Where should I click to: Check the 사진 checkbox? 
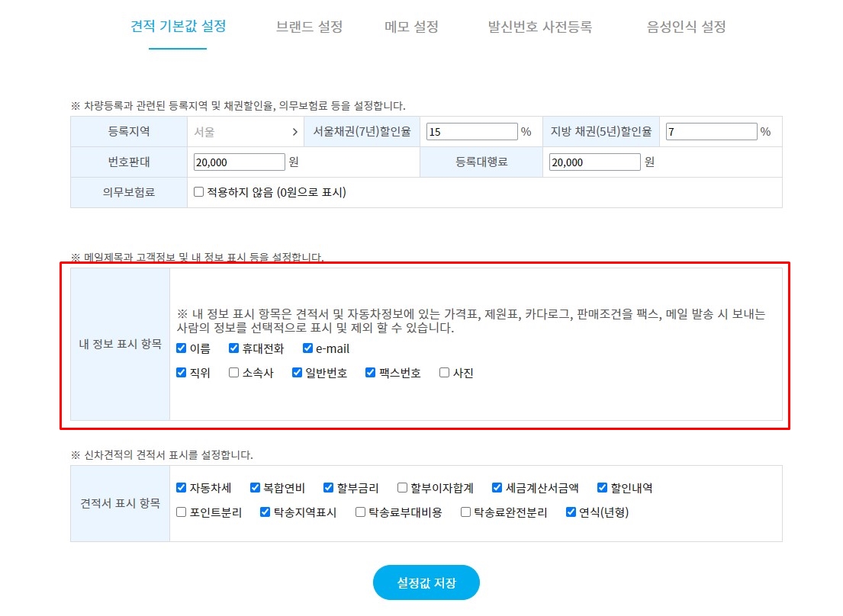pyautogui.click(x=444, y=372)
